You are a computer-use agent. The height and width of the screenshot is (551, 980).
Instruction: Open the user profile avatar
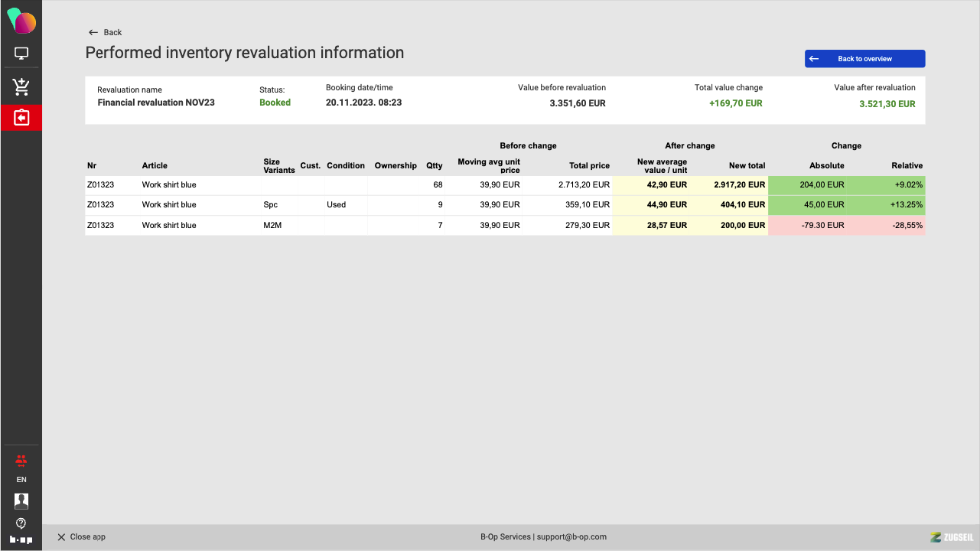21,500
